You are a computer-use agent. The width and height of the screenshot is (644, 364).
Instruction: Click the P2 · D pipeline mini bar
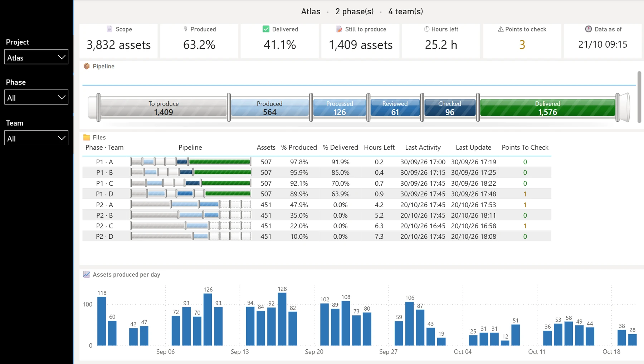click(x=190, y=236)
